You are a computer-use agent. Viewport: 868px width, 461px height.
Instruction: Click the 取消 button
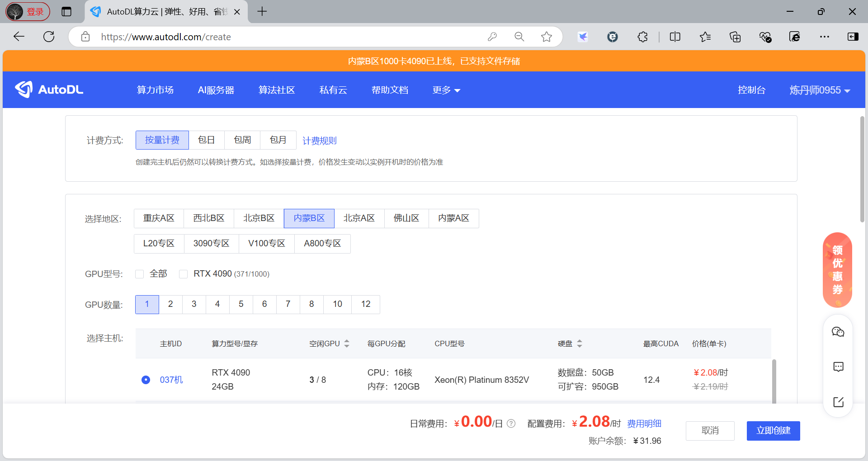click(x=710, y=431)
